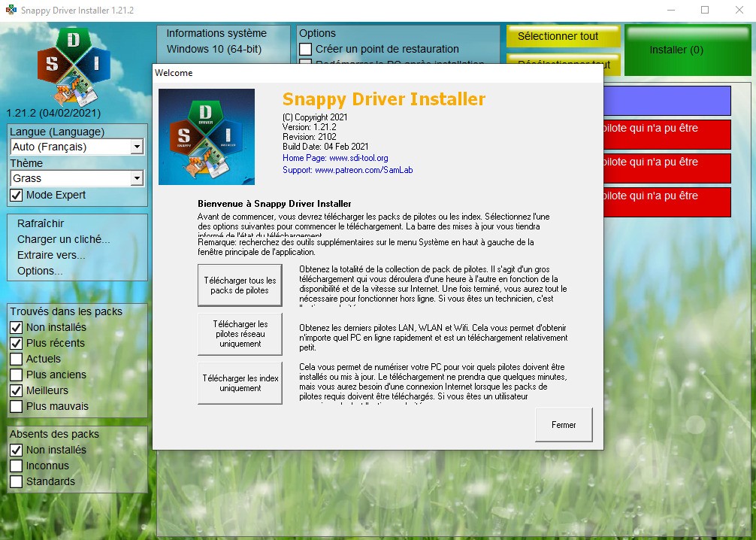Open Options... in the side menu

point(40,272)
